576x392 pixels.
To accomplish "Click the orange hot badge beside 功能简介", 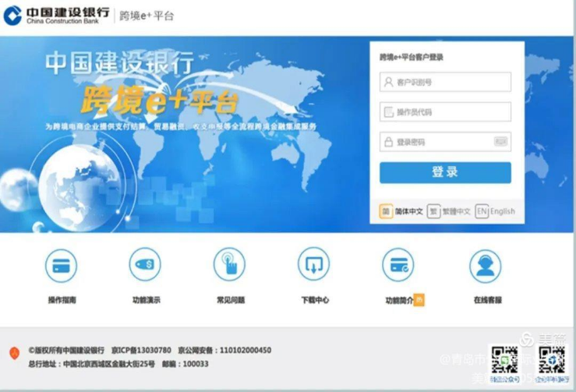I will (419, 300).
